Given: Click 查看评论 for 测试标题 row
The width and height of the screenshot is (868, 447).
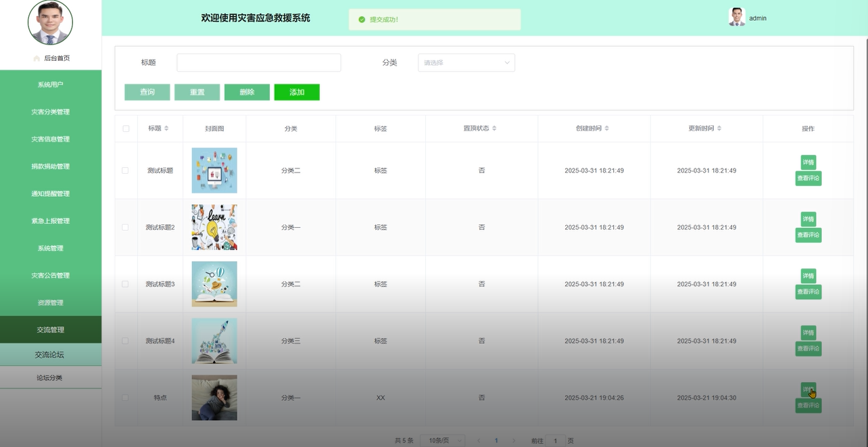Looking at the screenshot, I should click(x=809, y=179).
